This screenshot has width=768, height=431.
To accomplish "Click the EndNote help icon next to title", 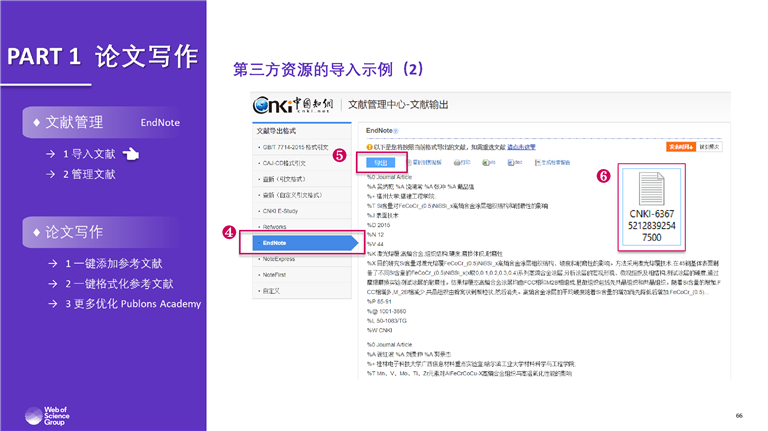I will (x=396, y=131).
